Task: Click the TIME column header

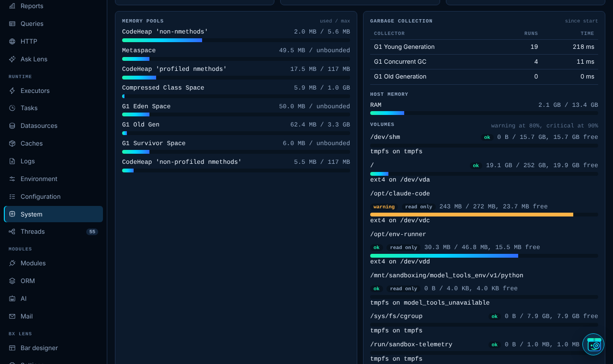Action: [587, 34]
